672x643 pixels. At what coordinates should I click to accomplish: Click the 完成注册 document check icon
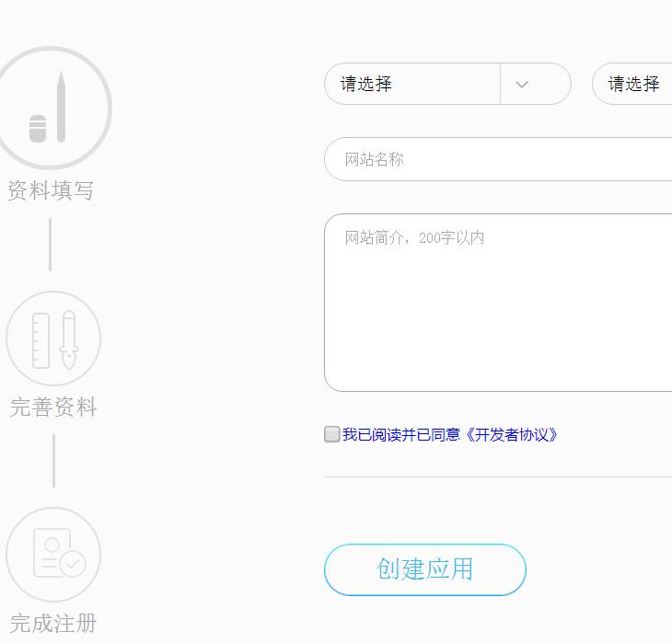53,555
